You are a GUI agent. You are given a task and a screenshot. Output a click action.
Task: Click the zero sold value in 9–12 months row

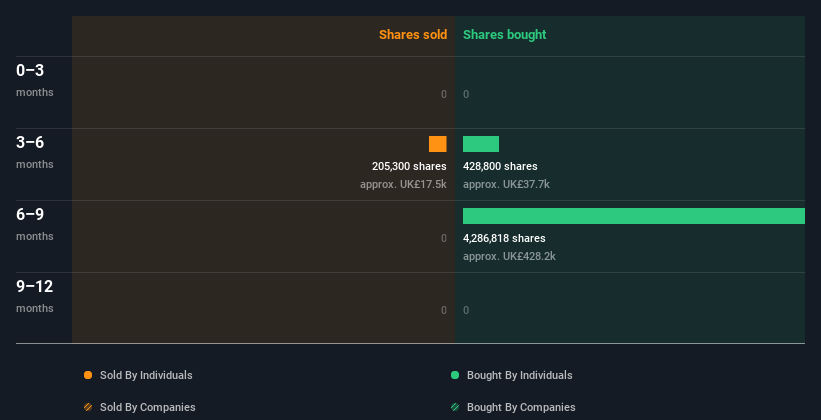pos(444,310)
